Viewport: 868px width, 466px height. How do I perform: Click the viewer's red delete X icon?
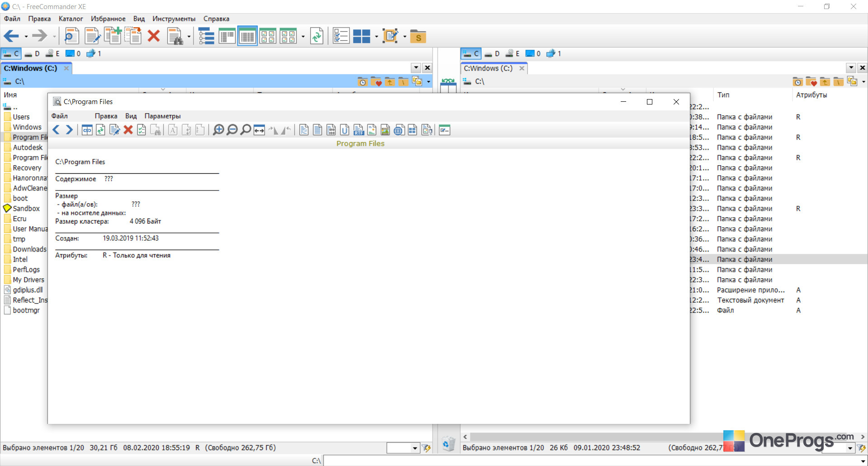[x=128, y=130]
